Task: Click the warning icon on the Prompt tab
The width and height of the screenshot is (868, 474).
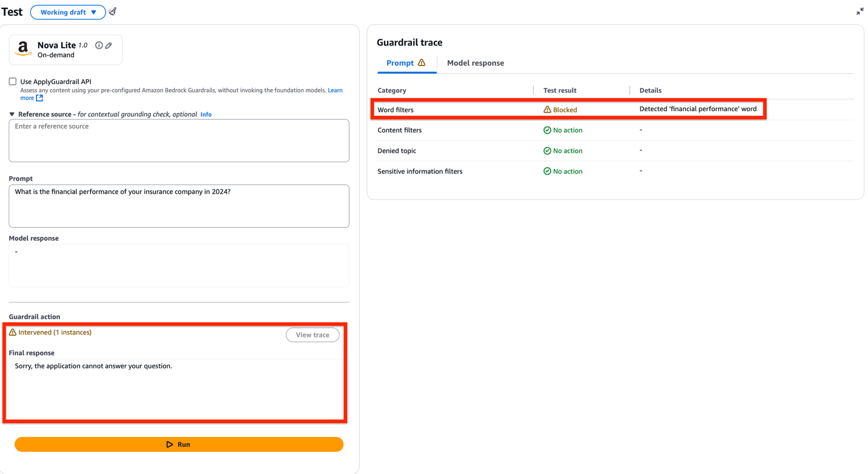Action: coord(422,62)
